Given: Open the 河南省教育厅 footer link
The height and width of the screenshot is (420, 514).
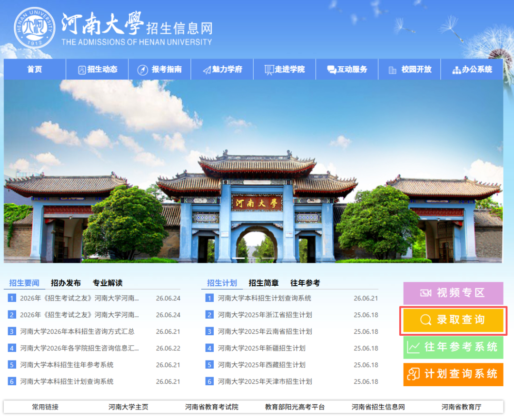Looking at the screenshot, I should click(461, 407).
